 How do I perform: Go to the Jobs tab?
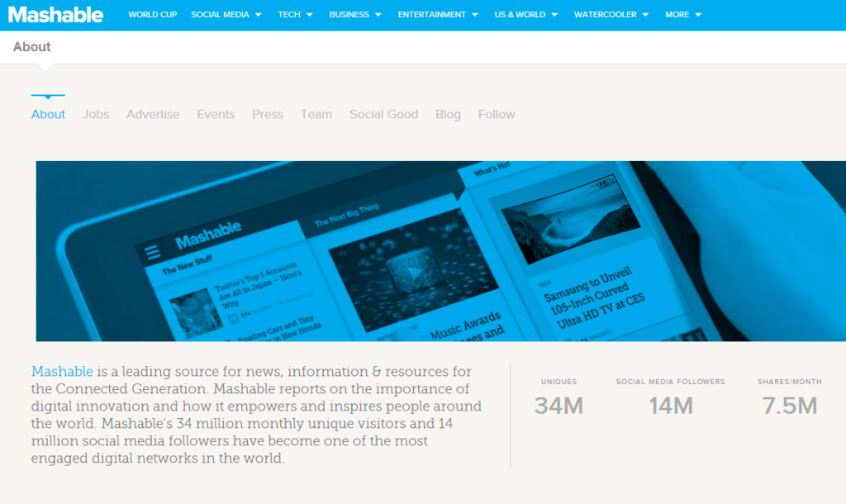pos(96,114)
